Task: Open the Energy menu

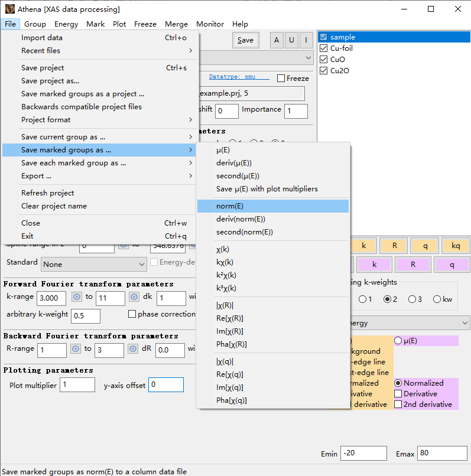Action: 66,24
